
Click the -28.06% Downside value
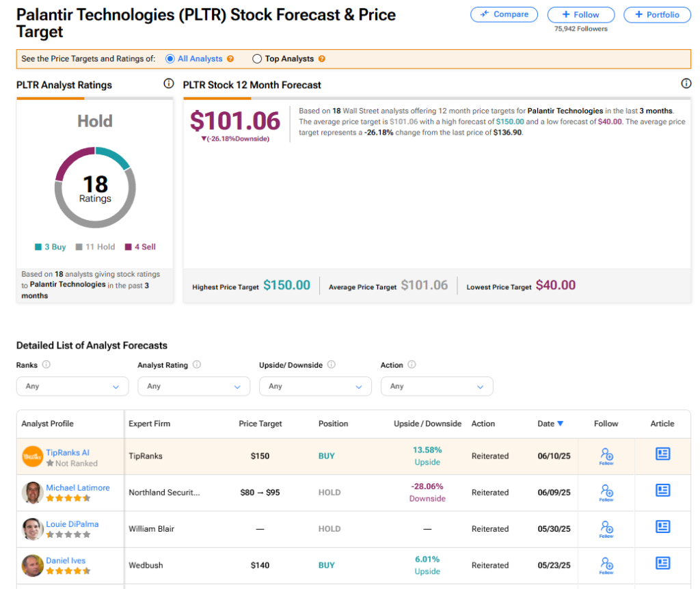(427, 493)
